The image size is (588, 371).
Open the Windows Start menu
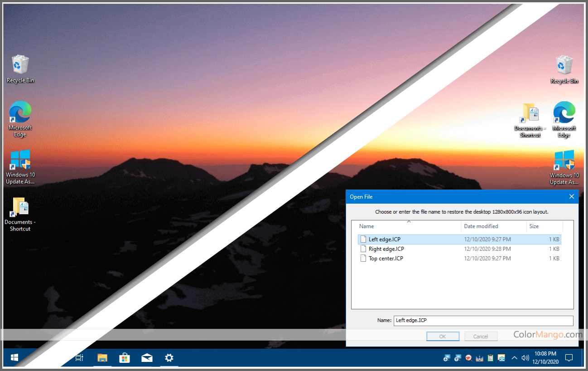coord(14,358)
